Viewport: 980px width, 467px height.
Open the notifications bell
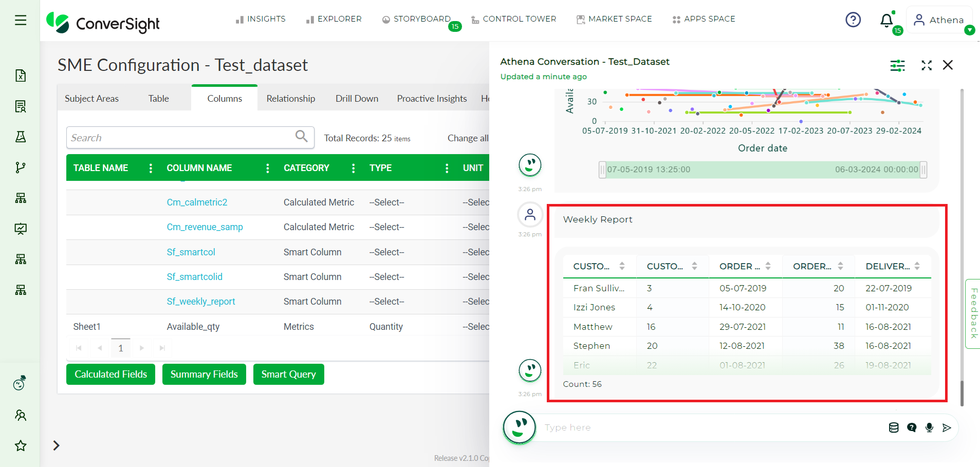click(886, 21)
